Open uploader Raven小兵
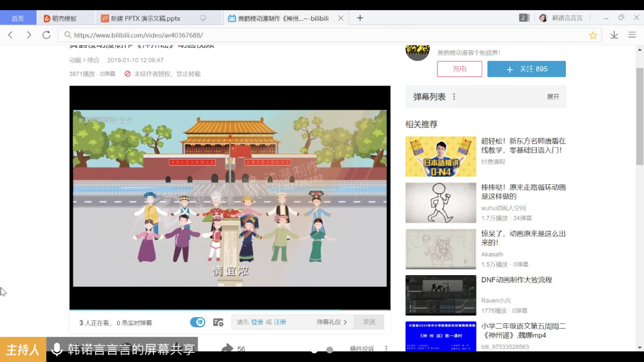This screenshot has width=644, height=362. pos(496,301)
